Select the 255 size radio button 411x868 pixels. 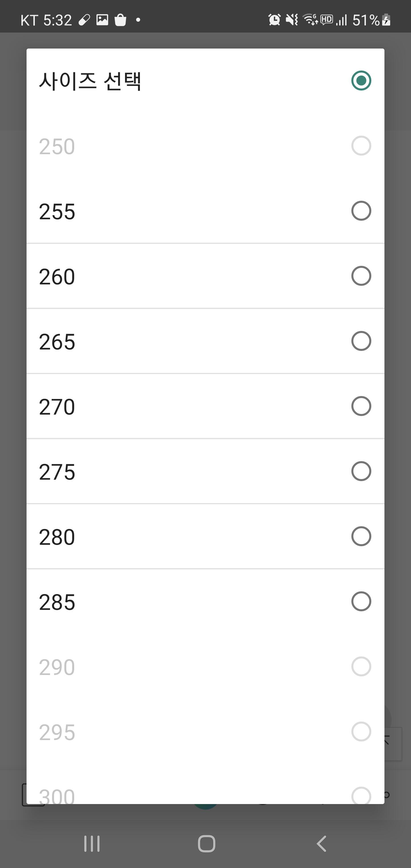coord(361,211)
